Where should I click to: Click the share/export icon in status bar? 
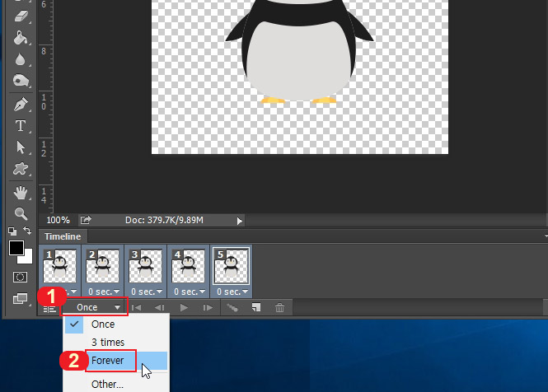point(86,220)
